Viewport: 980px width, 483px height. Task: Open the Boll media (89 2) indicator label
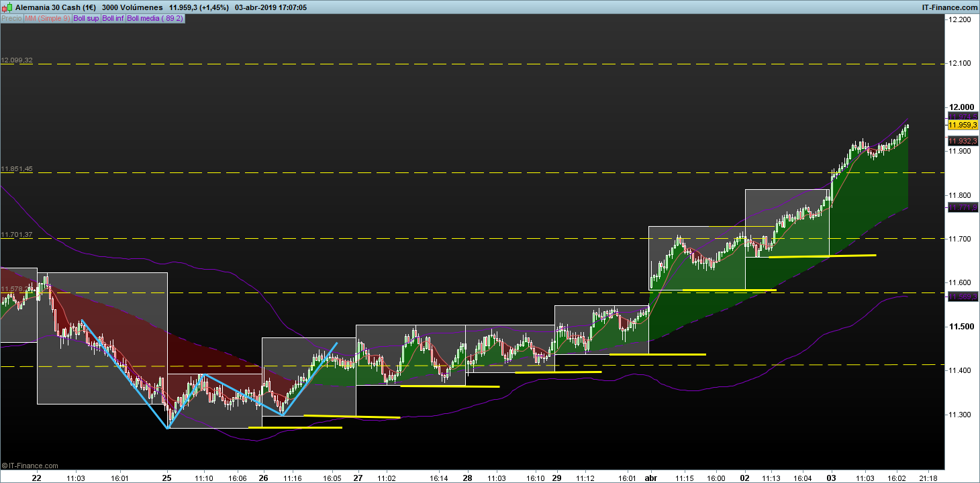[x=155, y=19]
